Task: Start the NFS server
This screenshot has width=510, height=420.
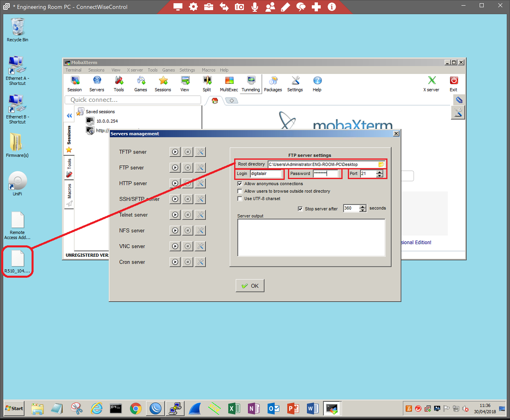Action: pos(175,230)
